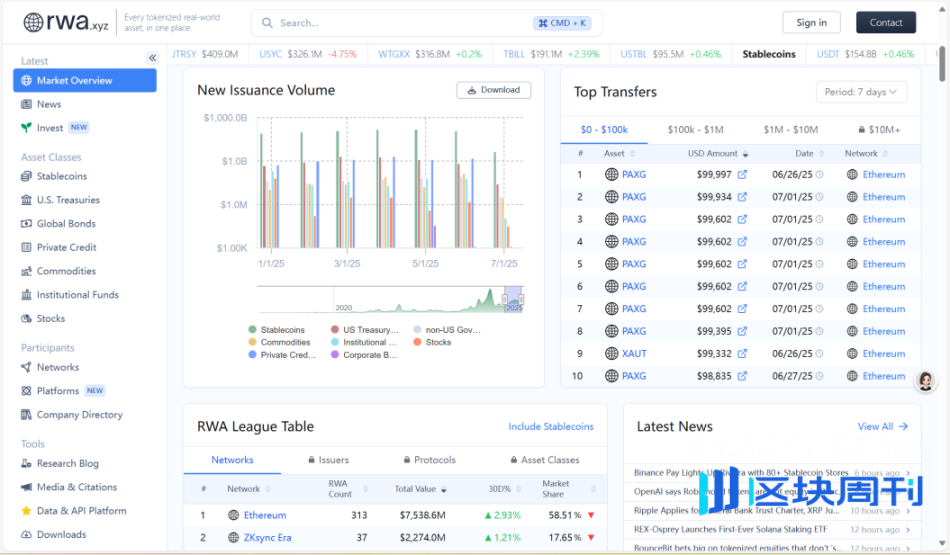Toggle Stablecoins series in chart legend

pyautogui.click(x=276, y=330)
